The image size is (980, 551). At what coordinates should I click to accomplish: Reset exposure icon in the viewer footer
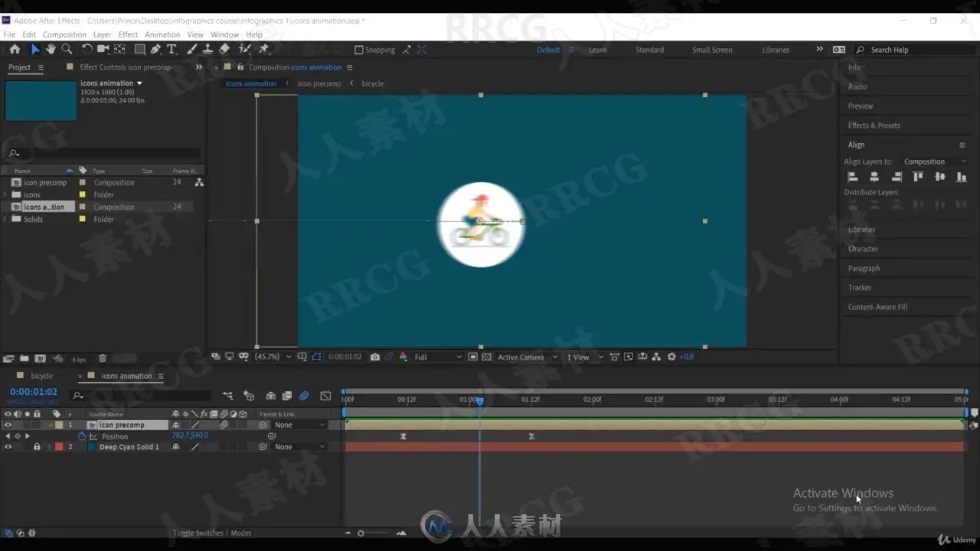click(x=671, y=357)
